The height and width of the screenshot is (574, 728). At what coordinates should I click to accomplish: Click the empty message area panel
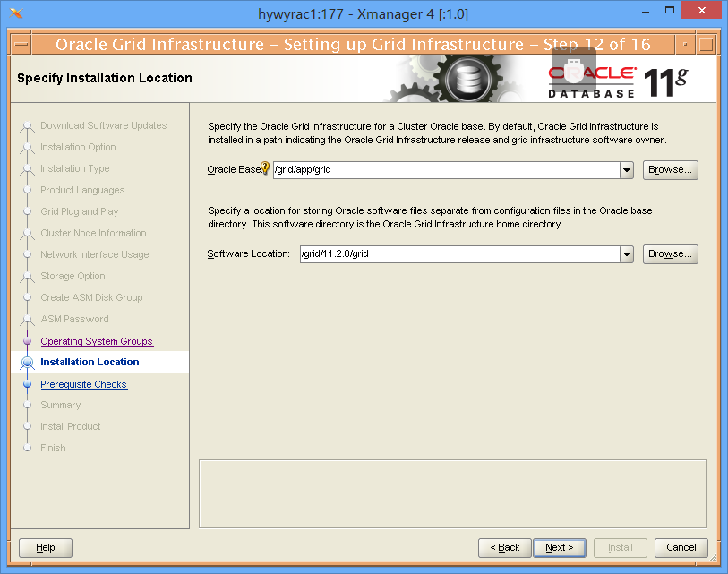[x=453, y=494]
